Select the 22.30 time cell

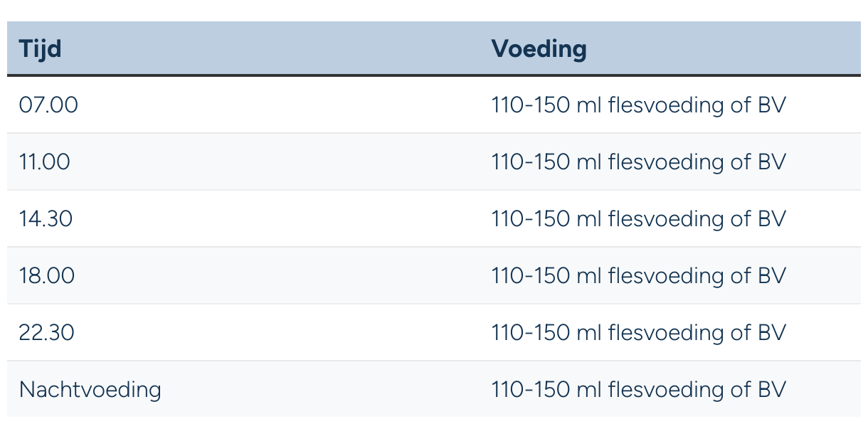click(x=47, y=333)
